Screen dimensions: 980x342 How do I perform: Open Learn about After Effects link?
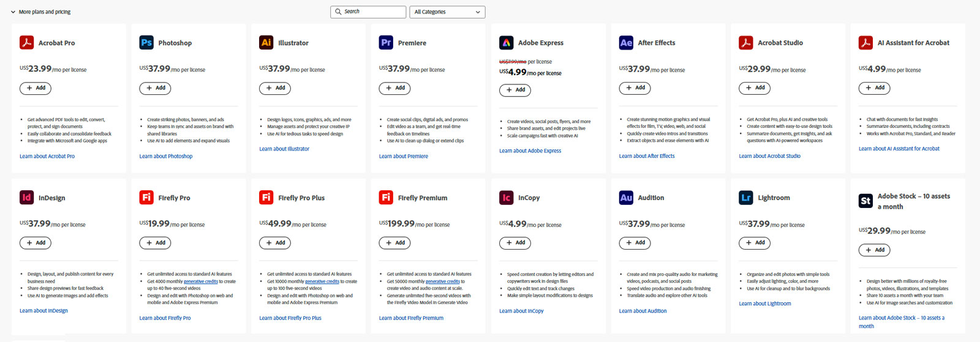click(647, 157)
